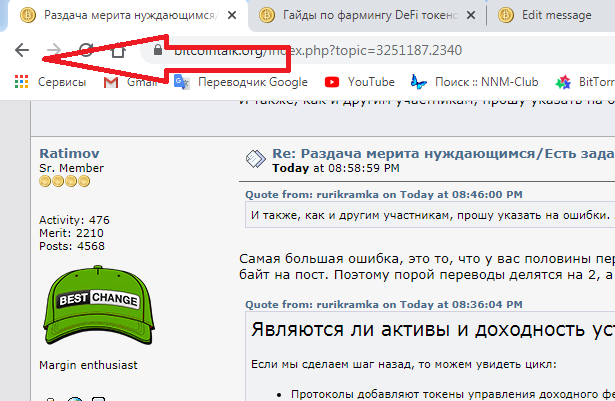This screenshot has width=615, height=401.
Task: Click the 'Протоколы добавляют токены' bullet text
Action: point(453,394)
